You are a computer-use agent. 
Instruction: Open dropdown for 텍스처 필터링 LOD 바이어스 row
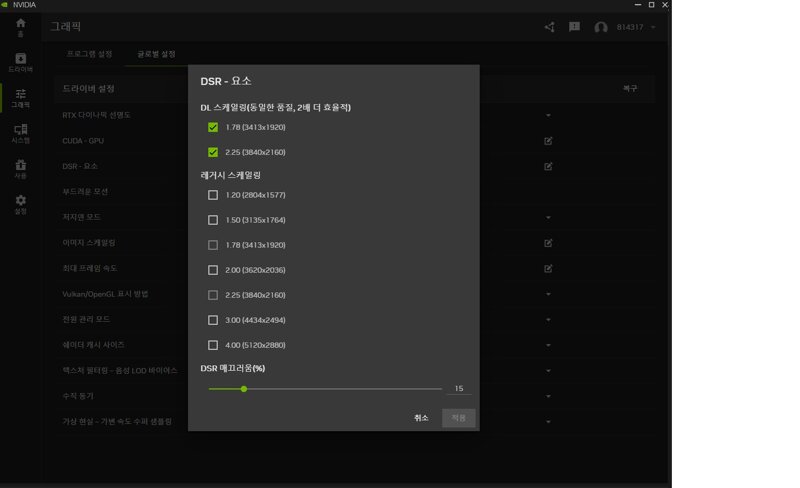(x=548, y=371)
